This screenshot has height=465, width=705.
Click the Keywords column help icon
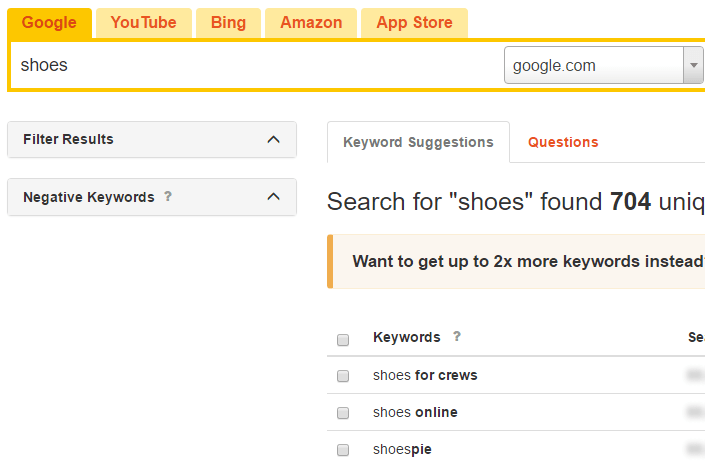pyautogui.click(x=457, y=336)
